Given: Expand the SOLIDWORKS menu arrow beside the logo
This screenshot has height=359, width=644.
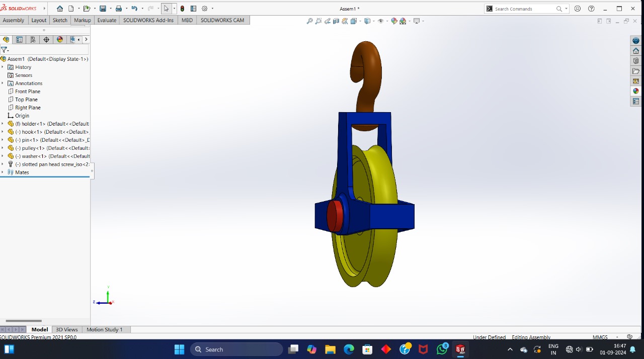Looking at the screenshot, I should pyautogui.click(x=44, y=9).
